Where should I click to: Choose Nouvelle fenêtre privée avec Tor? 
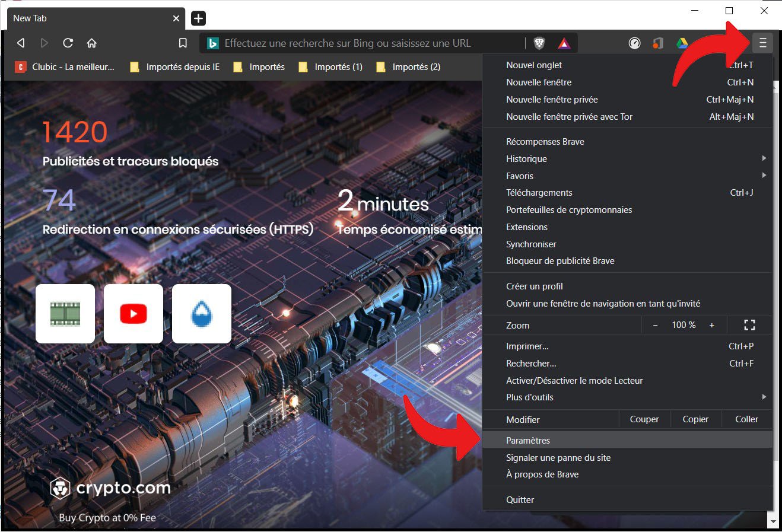tap(569, 117)
